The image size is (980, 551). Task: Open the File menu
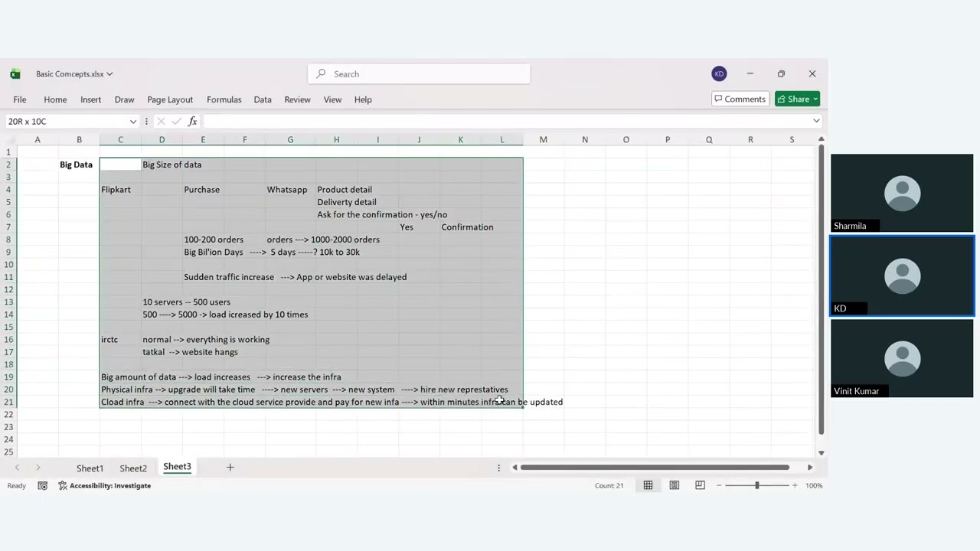tap(20, 99)
